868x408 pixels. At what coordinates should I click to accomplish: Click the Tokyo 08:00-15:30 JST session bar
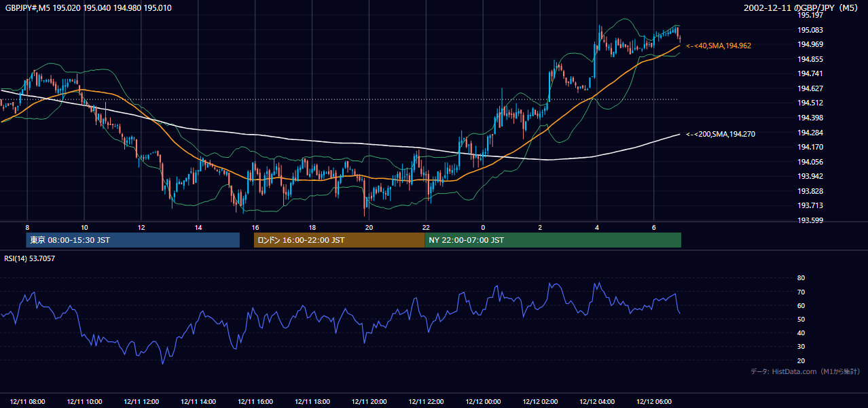(133, 240)
